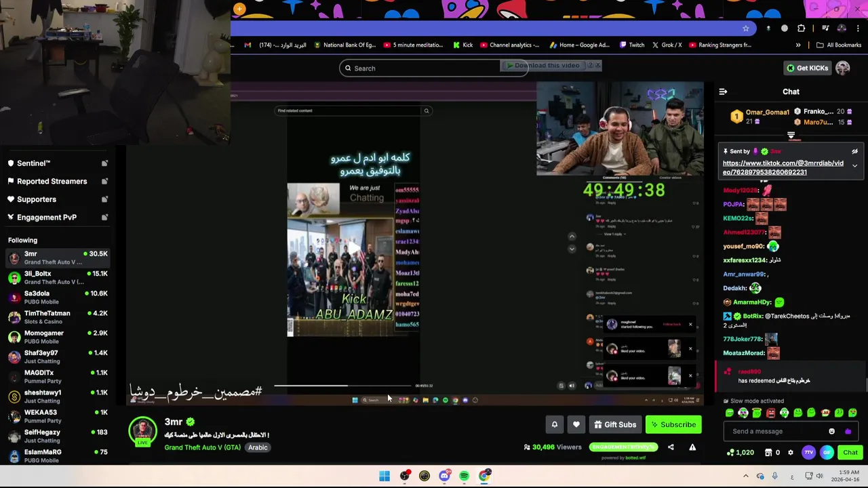Viewport: 868px width, 488px height.
Task: Click the GIF round button
Action: point(827,452)
